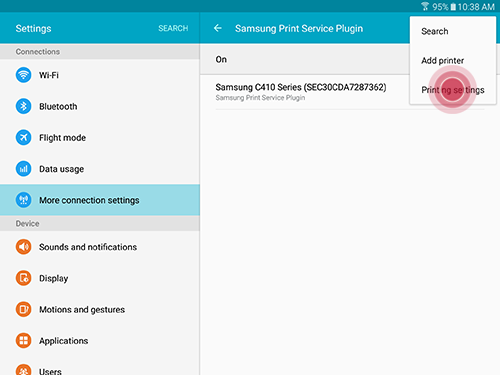Open Printing settings from the overflow menu
This screenshot has height=375, width=500.
tap(453, 90)
